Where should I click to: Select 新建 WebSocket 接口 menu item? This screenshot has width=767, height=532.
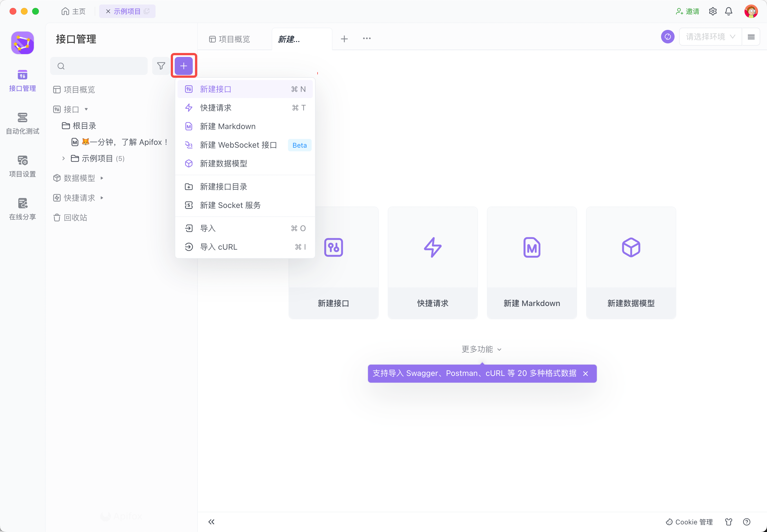point(238,145)
